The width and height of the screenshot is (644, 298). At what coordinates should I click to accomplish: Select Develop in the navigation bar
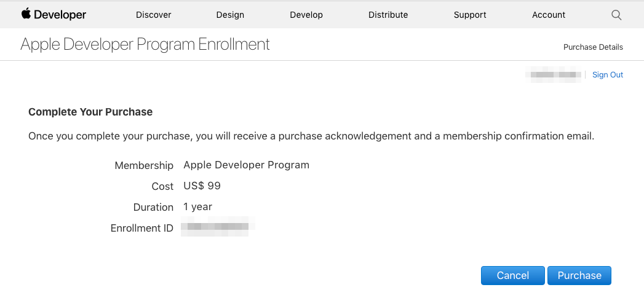[x=306, y=15]
